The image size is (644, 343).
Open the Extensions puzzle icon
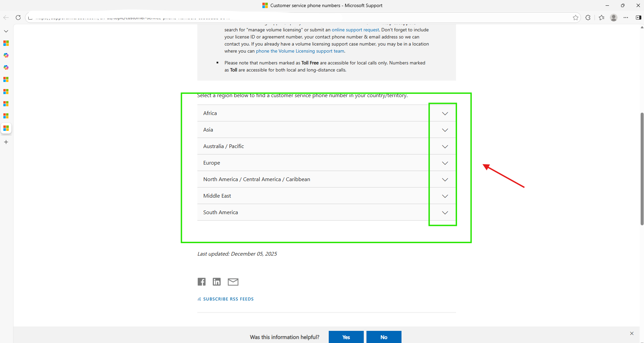pyautogui.click(x=588, y=18)
